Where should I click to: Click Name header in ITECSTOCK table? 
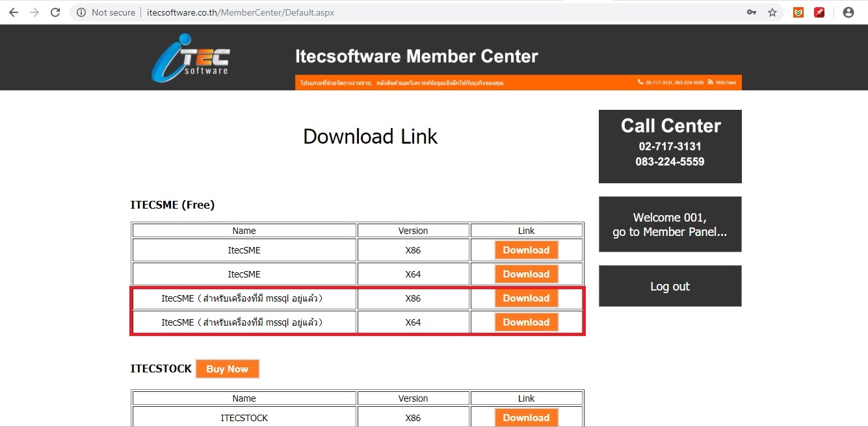pyautogui.click(x=244, y=398)
